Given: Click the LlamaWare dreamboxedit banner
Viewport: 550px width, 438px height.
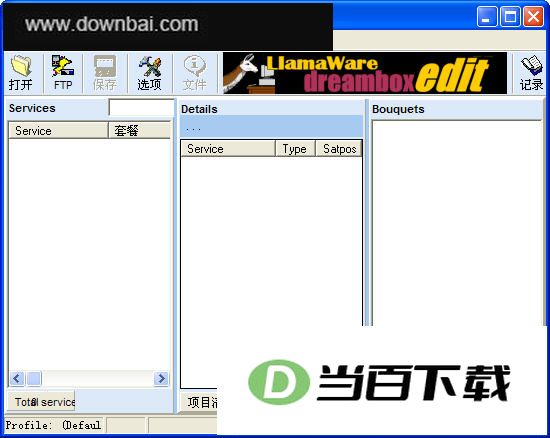Looking at the screenshot, I should 365,73.
